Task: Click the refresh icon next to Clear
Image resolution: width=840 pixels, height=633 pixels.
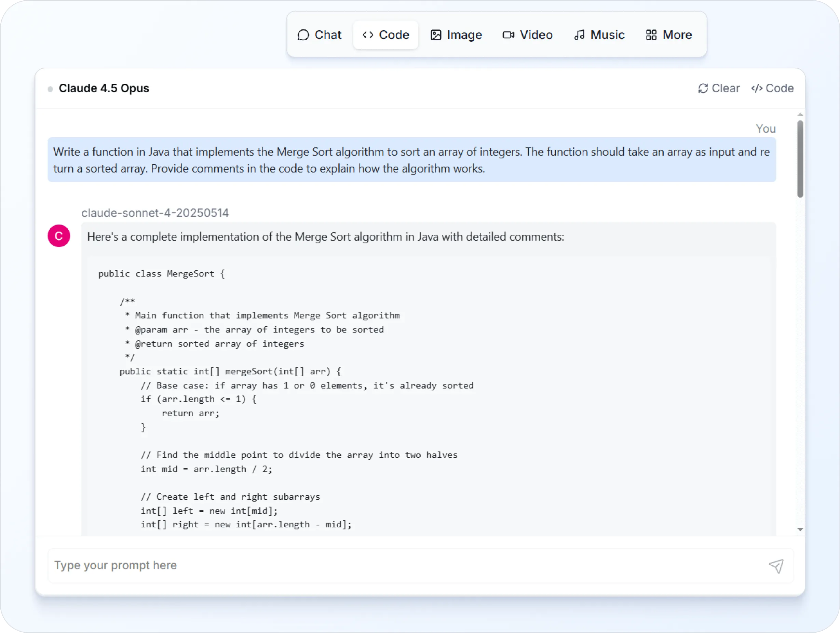Action: tap(703, 88)
